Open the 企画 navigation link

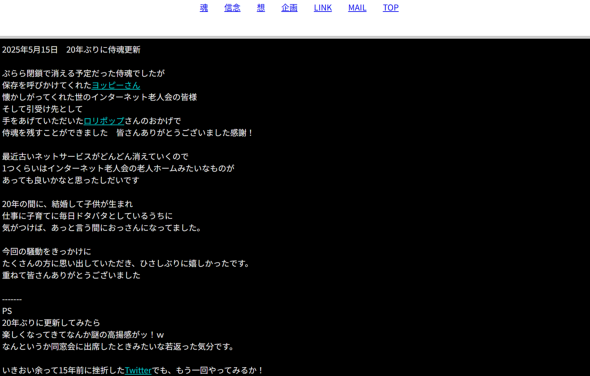pos(289,8)
